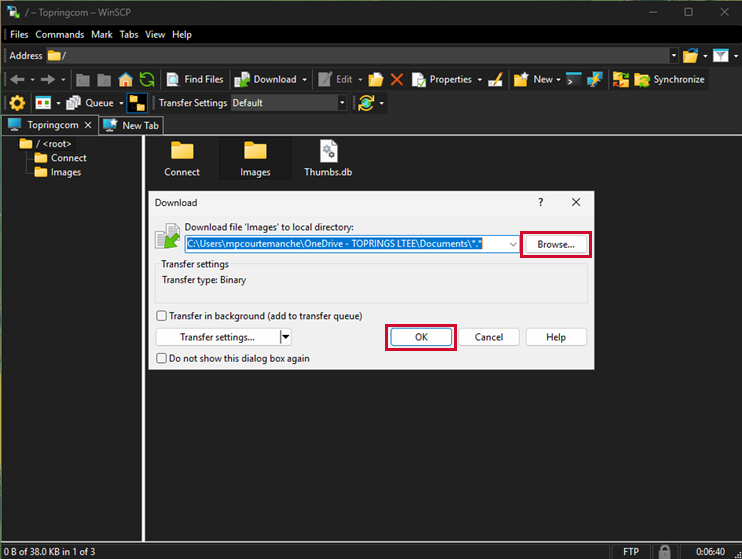Expand the Transfer settings button dropdown arrow
This screenshot has height=559, width=742.
point(285,337)
